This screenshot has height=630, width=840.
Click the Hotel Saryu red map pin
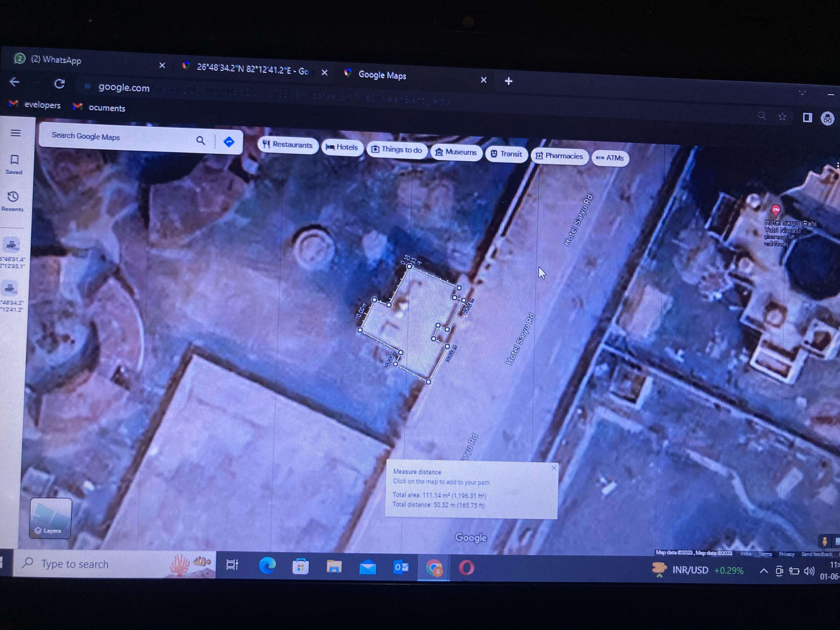pyautogui.click(x=776, y=210)
